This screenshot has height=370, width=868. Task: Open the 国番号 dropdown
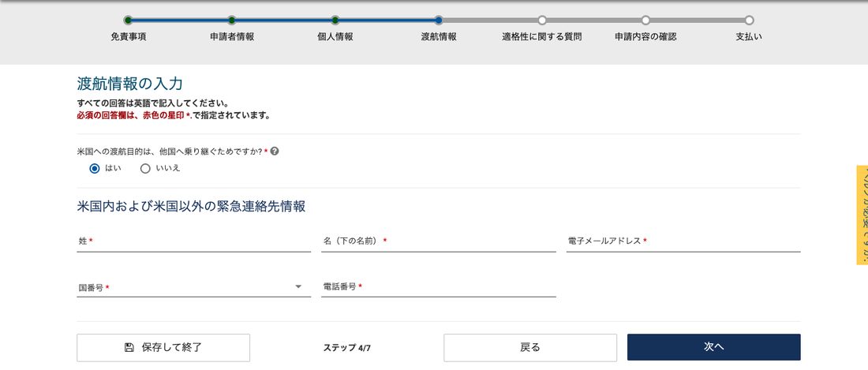(x=194, y=287)
